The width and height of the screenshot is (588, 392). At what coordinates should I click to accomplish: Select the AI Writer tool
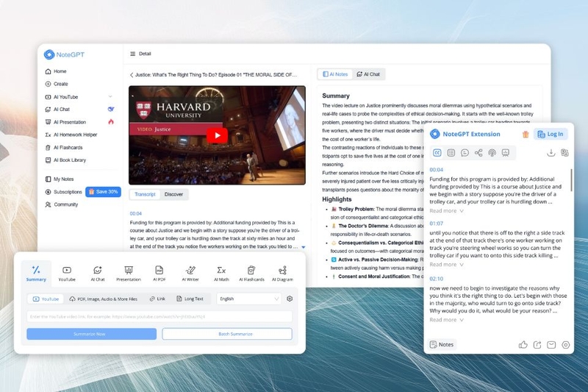(190, 274)
